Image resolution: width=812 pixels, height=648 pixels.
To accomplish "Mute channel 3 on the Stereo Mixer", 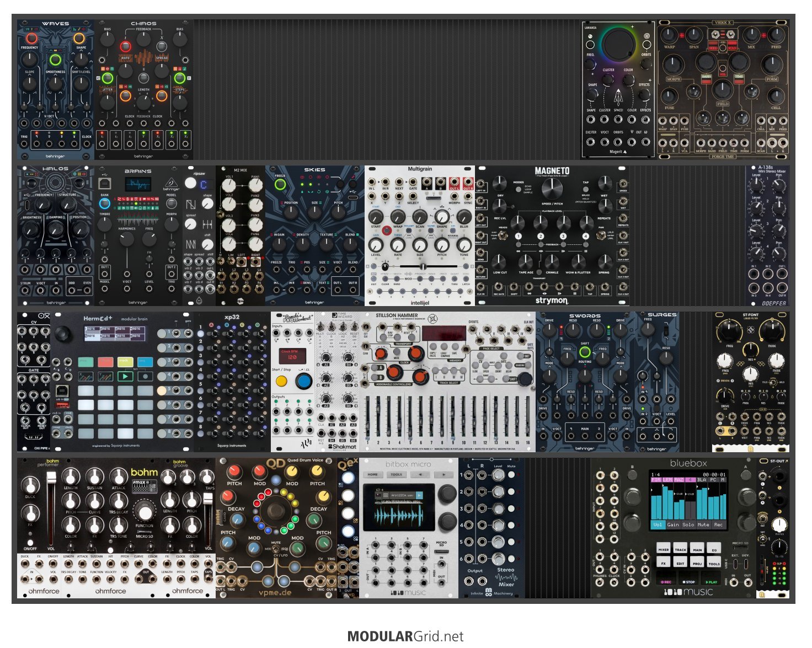I will [x=511, y=508].
